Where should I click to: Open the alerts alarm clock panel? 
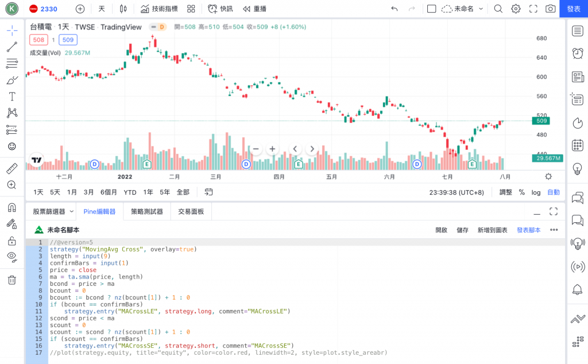(x=578, y=53)
